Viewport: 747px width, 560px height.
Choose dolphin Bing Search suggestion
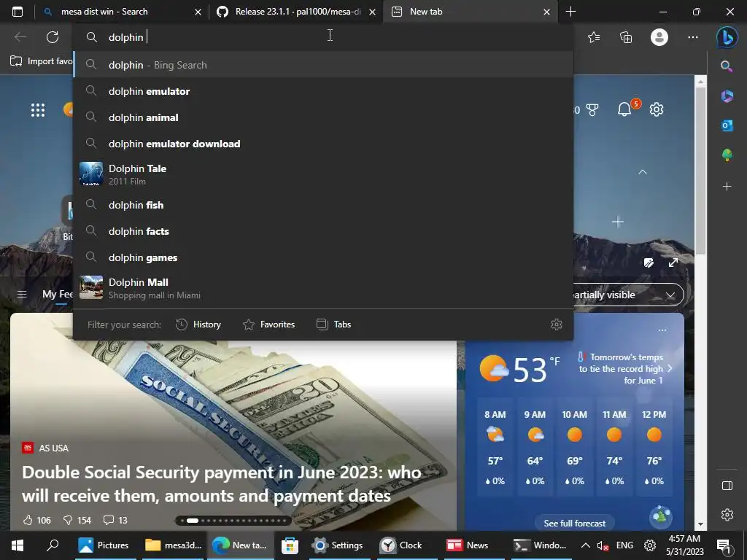coord(323,65)
